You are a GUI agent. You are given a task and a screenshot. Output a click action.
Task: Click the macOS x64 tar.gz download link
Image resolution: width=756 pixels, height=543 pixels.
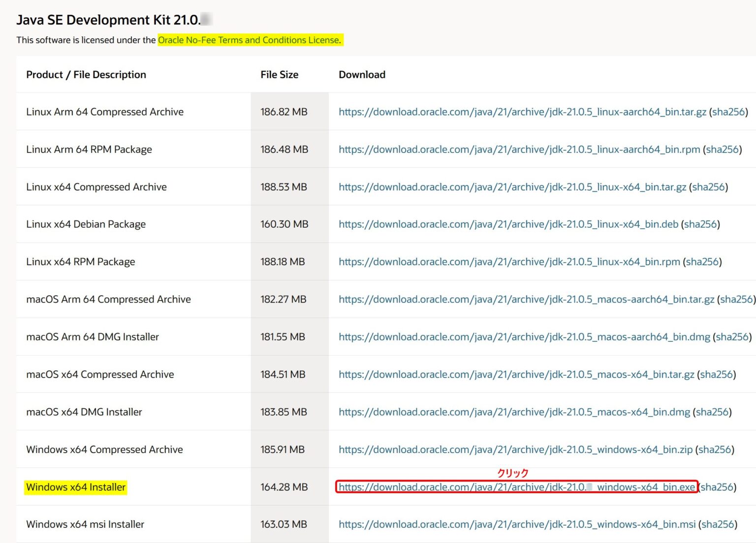pos(516,374)
